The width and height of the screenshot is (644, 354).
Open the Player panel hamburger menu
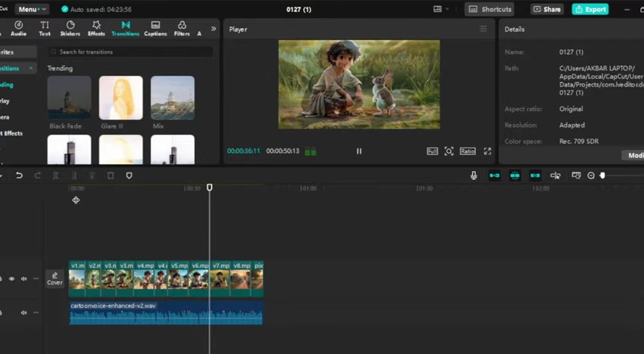[483, 29]
